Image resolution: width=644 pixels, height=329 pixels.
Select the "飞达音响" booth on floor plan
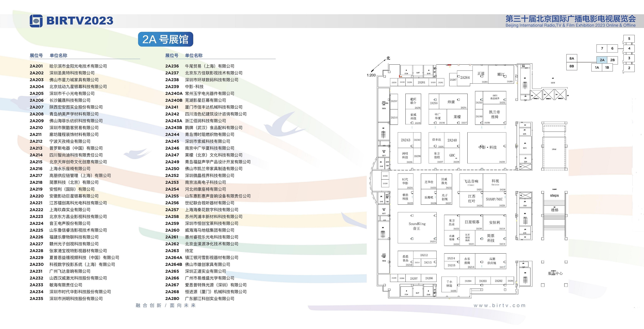pos(471,182)
